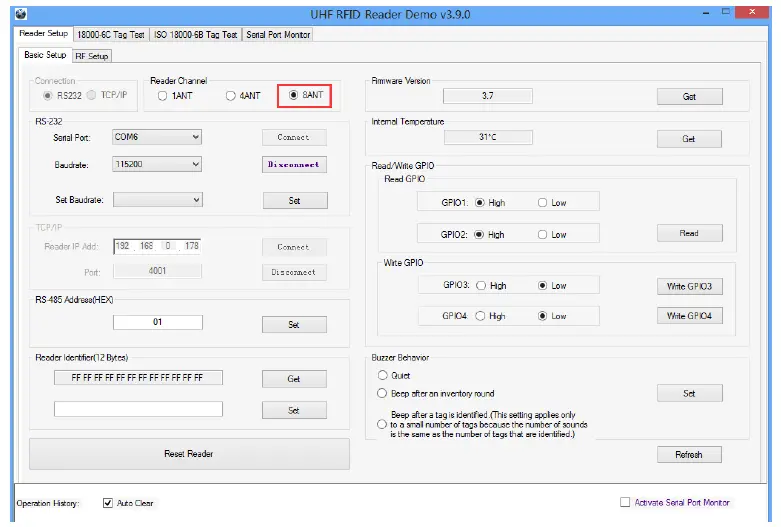
Task: Open ISO 18000-6B Tag Test tab
Action: (195, 35)
